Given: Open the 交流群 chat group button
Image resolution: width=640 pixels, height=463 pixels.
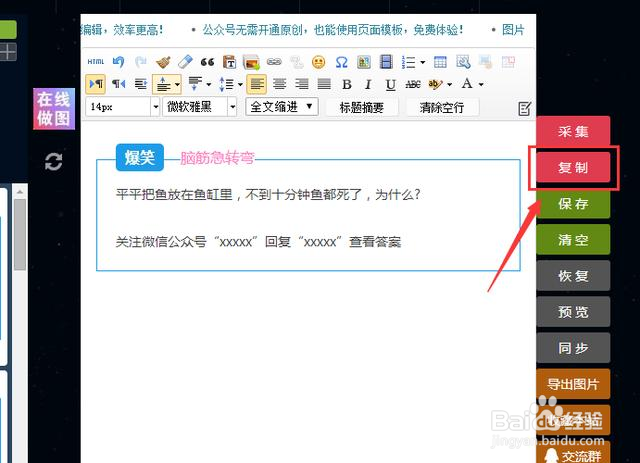Looking at the screenshot, I should pos(573,453).
